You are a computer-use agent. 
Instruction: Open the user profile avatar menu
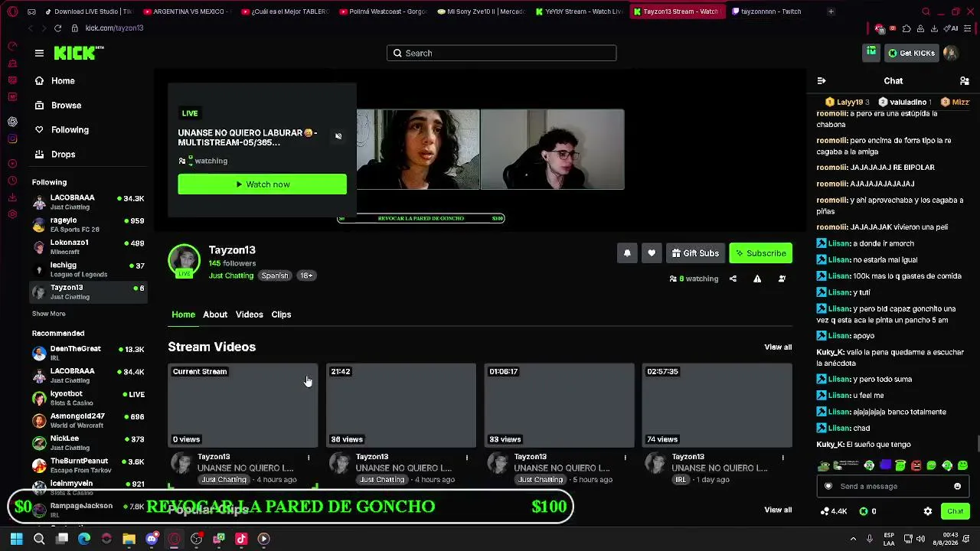click(x=950, y=53)
